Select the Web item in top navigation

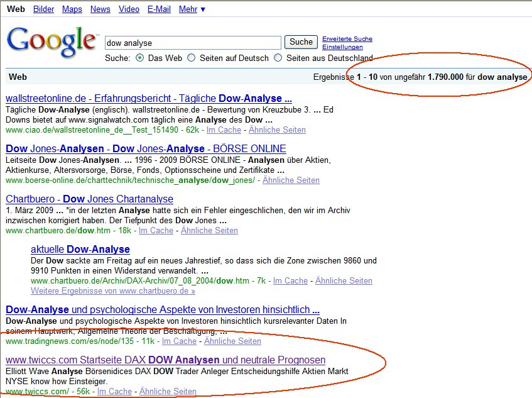tap(16, 9)
